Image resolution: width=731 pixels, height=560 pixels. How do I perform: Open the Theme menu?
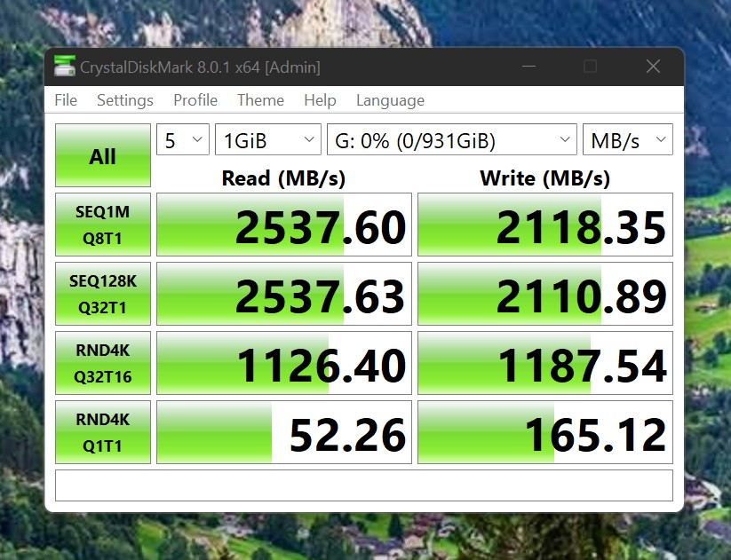[x=260, y=100]
